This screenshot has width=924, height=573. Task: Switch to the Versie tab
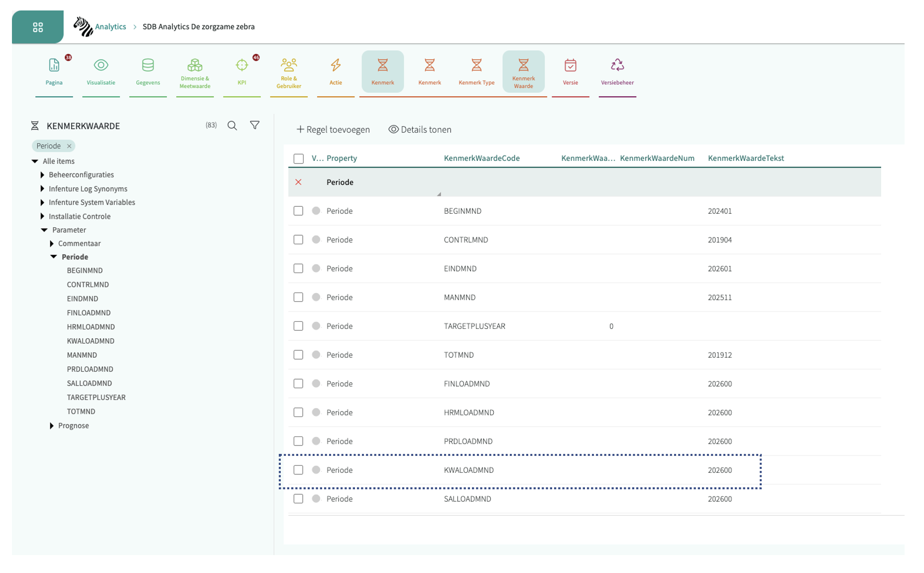tap(570, 71)
